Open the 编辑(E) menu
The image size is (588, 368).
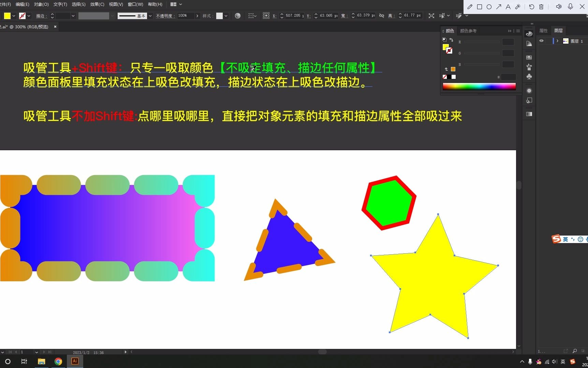click(x=22, y=4)
